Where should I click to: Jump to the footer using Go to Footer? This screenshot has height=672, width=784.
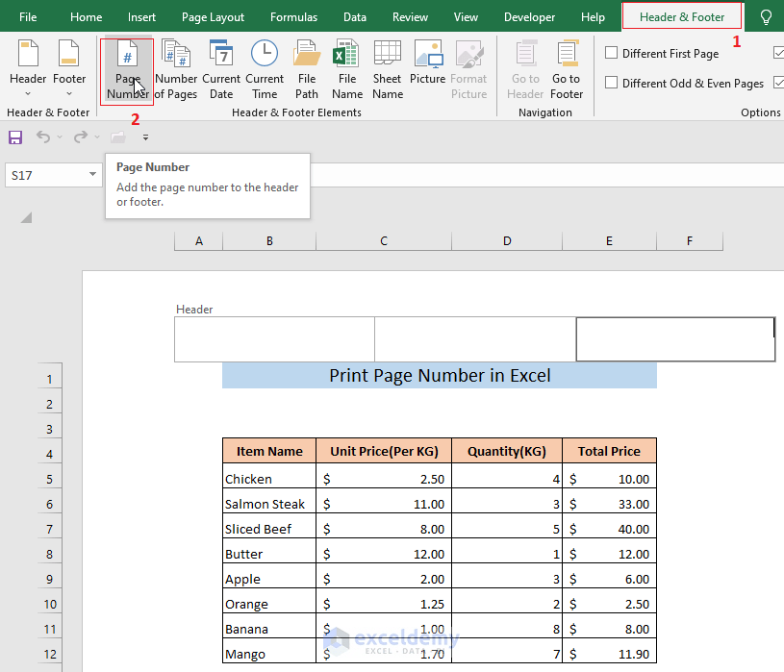pyautogui.click(x=567, y=67)
